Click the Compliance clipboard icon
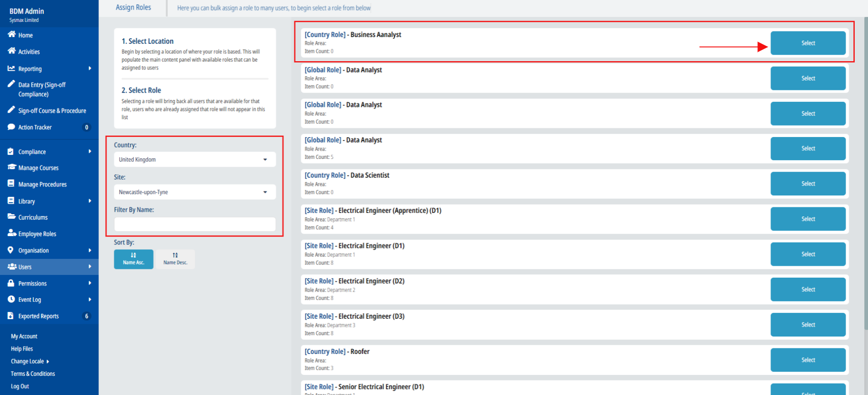This screenshot has width=868, height=395. tap(11, 151)
